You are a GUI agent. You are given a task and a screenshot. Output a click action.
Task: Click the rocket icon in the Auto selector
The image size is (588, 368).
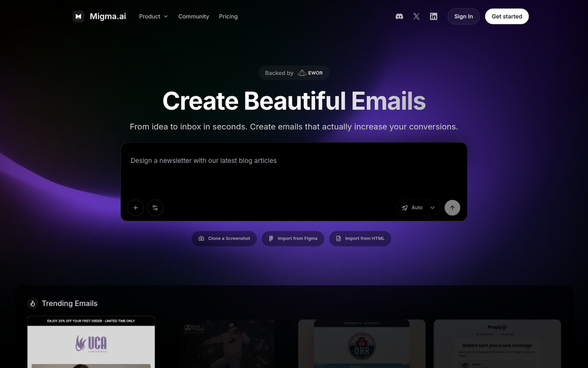click(405, 207)
